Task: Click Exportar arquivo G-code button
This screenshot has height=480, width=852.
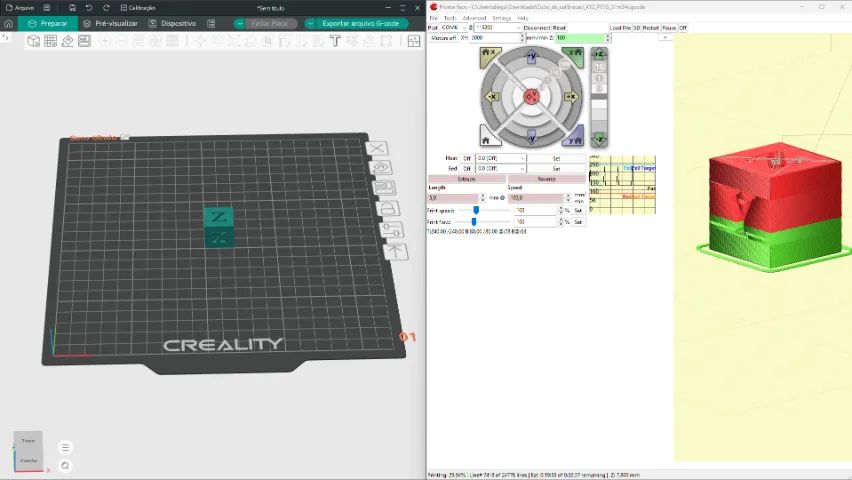Action: [x=361, y=23]
